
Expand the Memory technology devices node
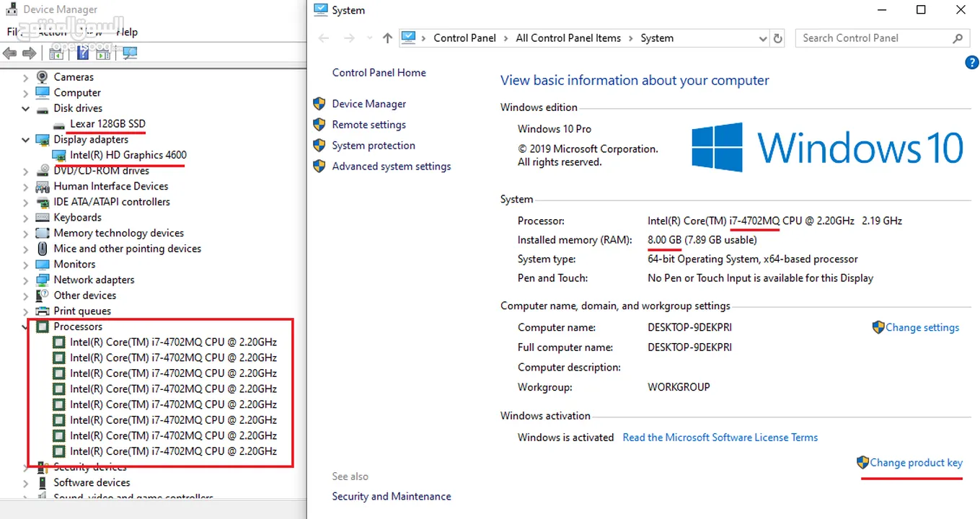26,234
